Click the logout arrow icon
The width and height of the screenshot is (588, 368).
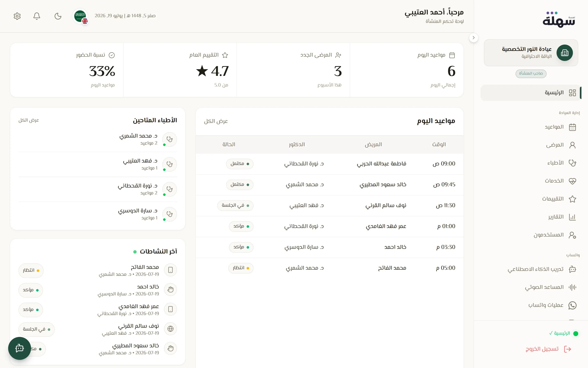click(x=568, y=349)
